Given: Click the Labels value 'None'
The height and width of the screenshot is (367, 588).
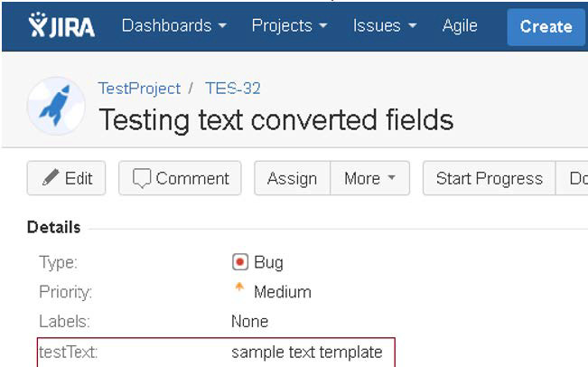Looking at the screenshot, I should click(x=249, y=321).
